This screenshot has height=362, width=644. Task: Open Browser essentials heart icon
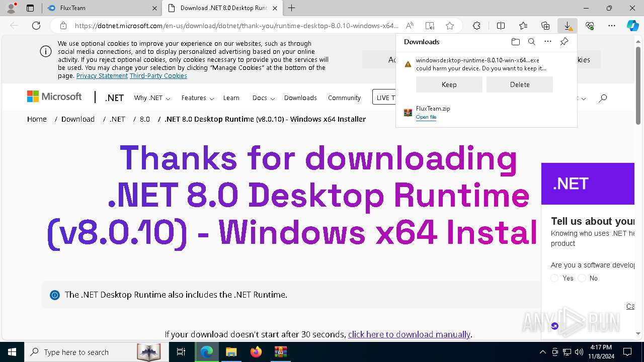tap(590, 26)
